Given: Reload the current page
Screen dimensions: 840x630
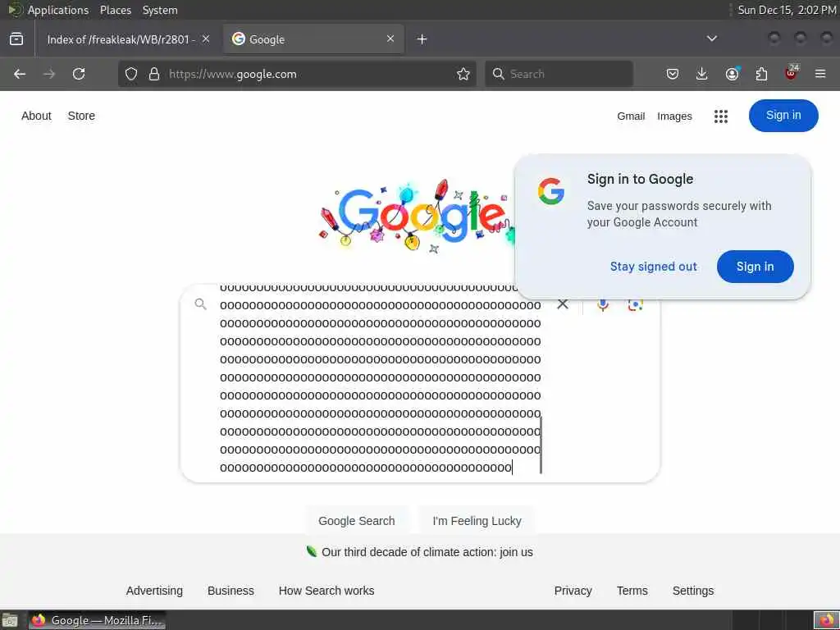Looking at the screenshot, I should (79, 74).
